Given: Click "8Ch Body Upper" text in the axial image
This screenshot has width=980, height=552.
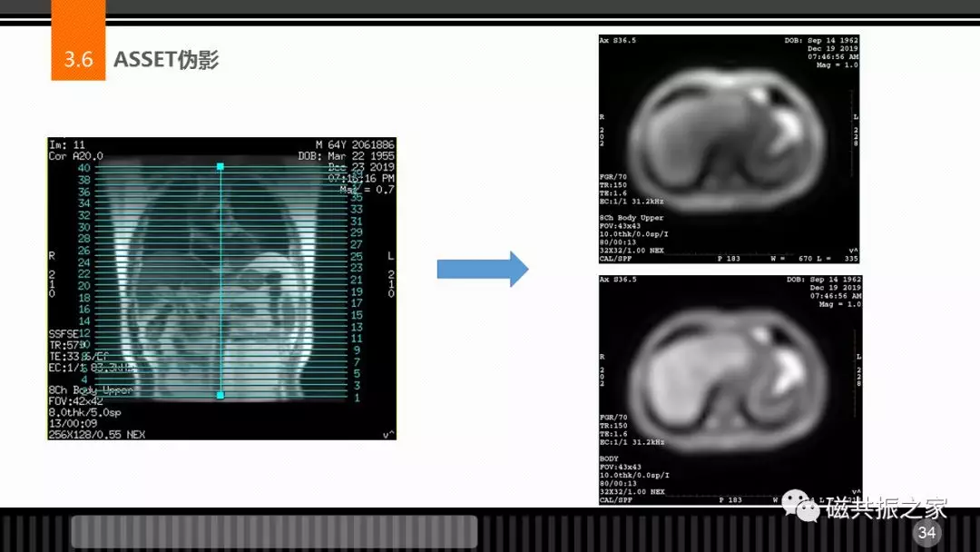Looking at the screenshot, I should click(x=632, y=218).
